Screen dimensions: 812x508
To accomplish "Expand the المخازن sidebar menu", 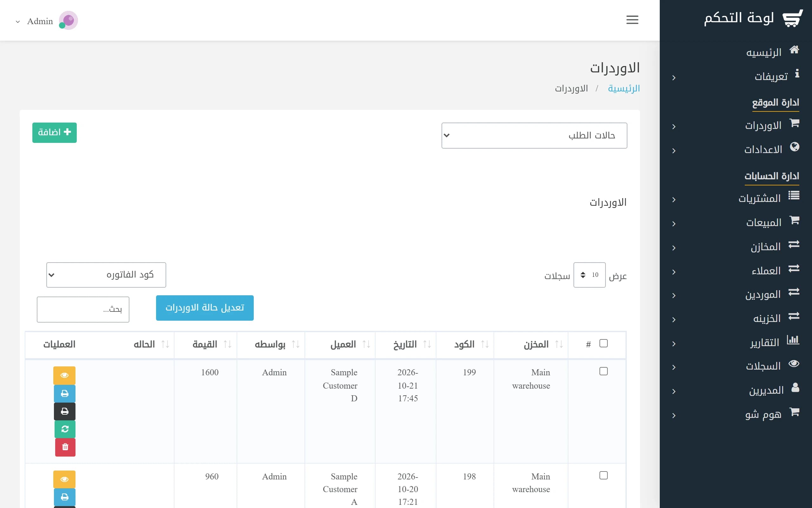I will 736,247.
